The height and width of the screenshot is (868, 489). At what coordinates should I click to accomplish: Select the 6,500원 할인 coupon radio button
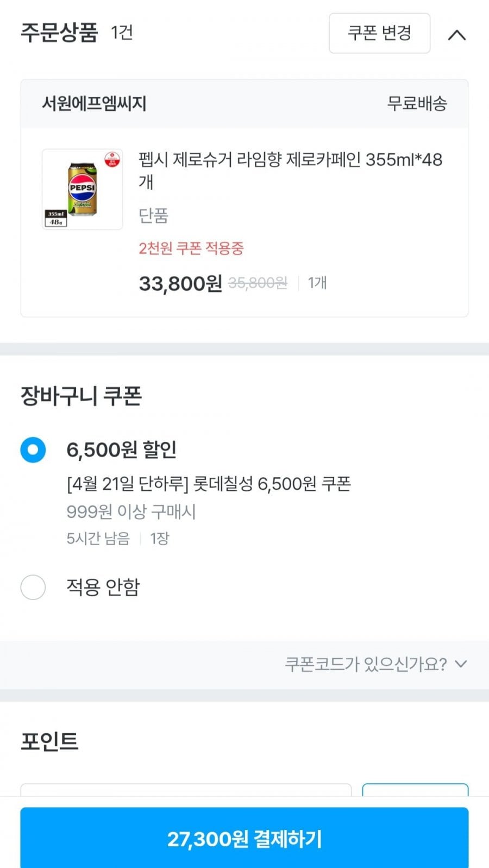pyautogui.click(x=33, y=450)
